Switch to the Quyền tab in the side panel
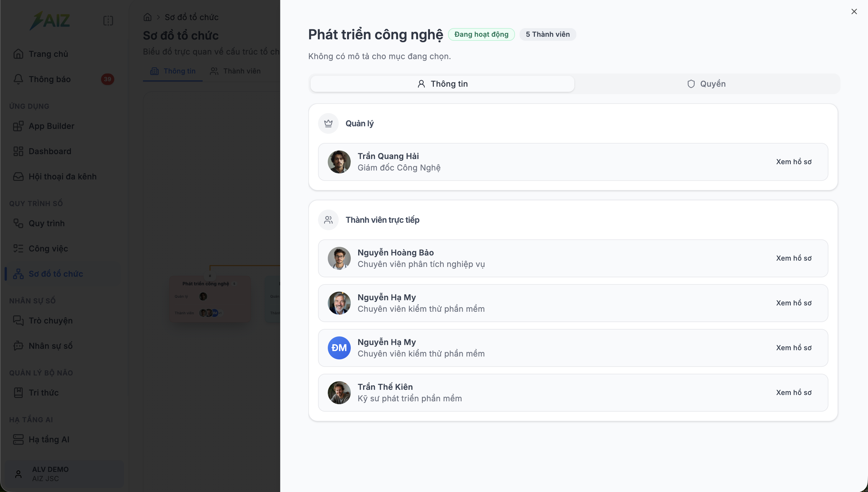This screenshot has height=492, width=868. (706, 84)
